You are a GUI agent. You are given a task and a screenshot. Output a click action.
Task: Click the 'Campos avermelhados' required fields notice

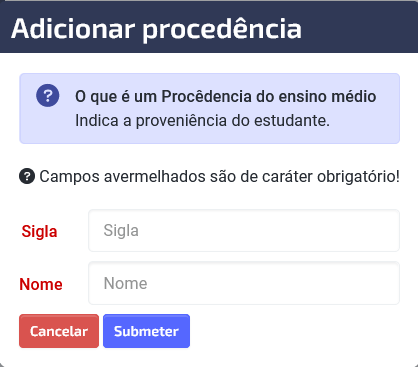(x=219, y=176)
